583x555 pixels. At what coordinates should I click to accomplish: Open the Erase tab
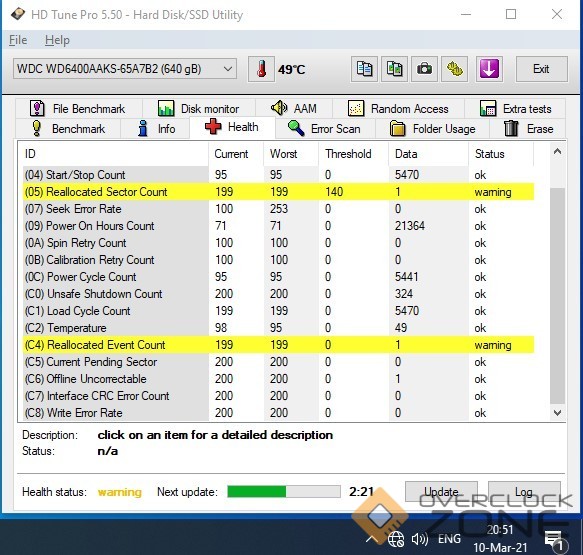point(528,129)
